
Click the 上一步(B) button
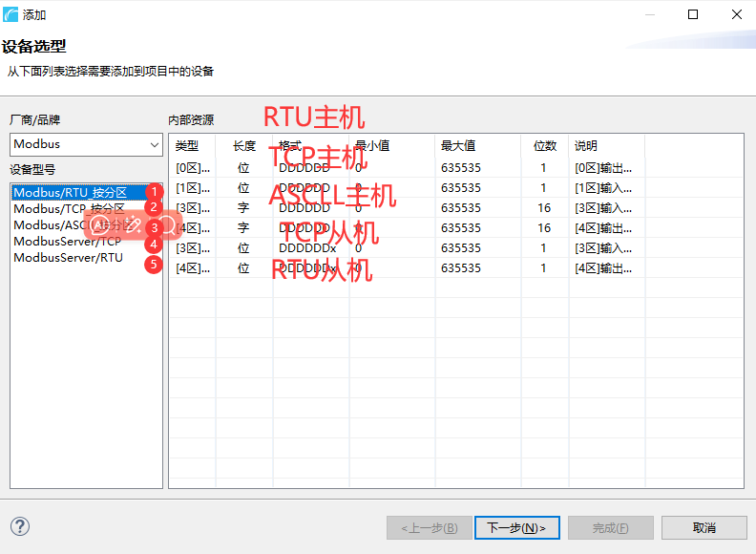tap(430, 528)
